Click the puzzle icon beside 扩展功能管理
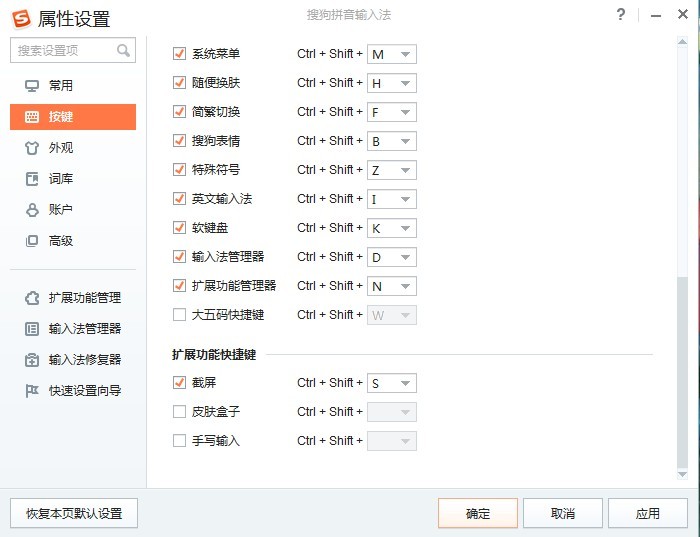 pyautogui.click(x=32, y=298)
